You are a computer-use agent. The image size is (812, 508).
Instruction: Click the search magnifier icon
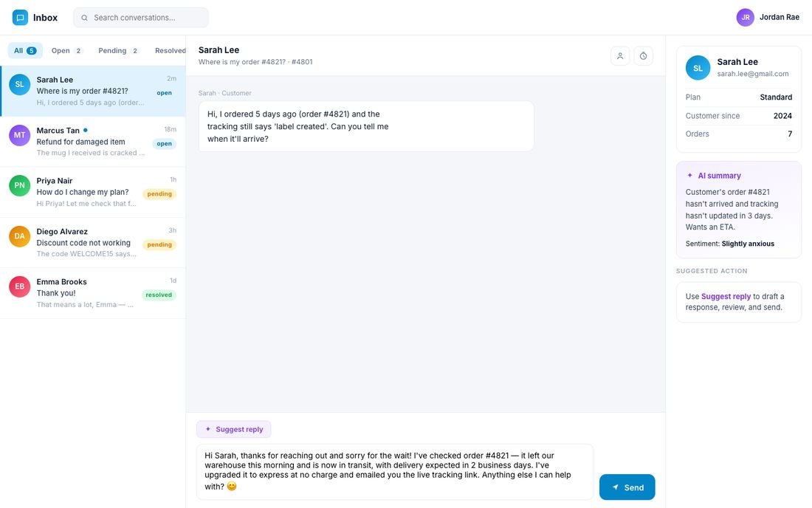coord(84,18)
